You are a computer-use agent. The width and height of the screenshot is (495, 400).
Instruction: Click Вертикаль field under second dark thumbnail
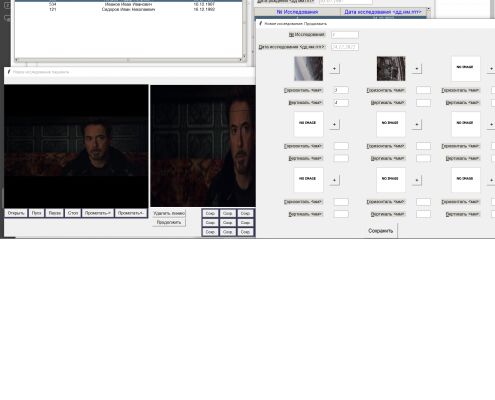tap(423, 103)
